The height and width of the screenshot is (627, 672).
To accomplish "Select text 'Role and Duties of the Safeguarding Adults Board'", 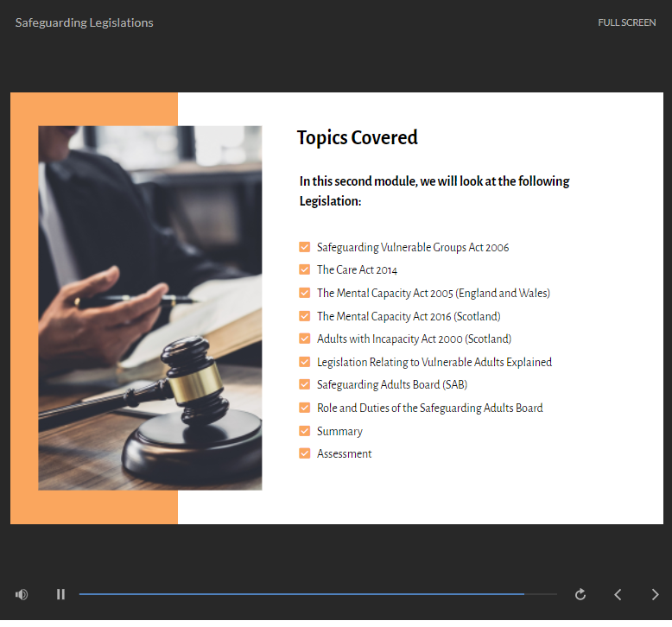I will pos(430,408).
